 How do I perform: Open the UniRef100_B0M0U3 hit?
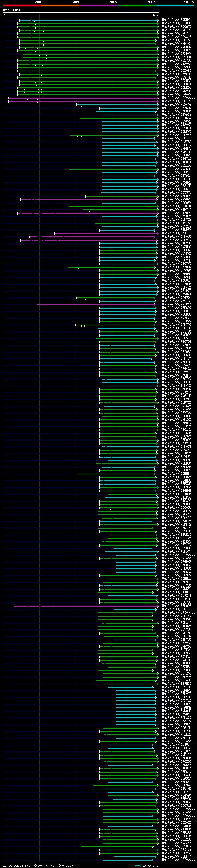(177, 237)
